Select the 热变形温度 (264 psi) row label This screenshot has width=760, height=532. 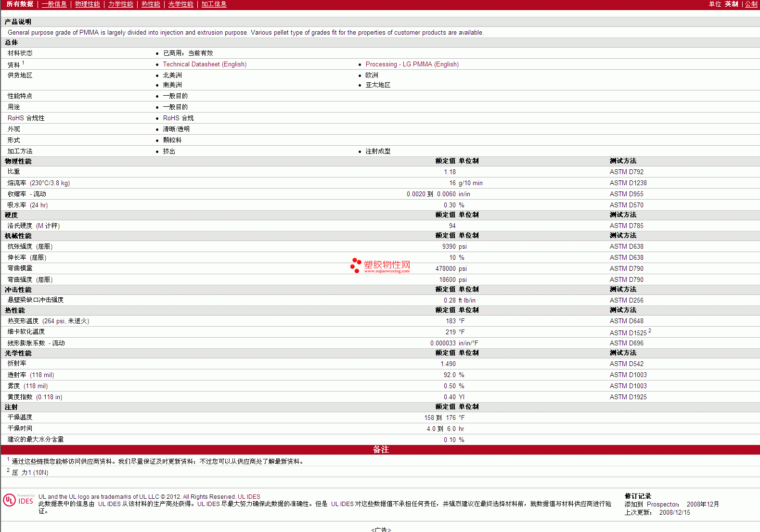48,321
